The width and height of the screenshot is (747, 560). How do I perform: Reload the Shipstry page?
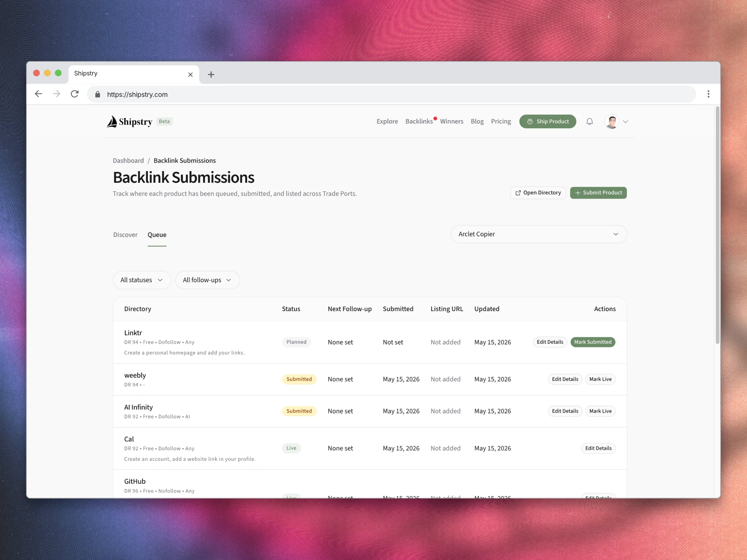click(x=75, y=94)
